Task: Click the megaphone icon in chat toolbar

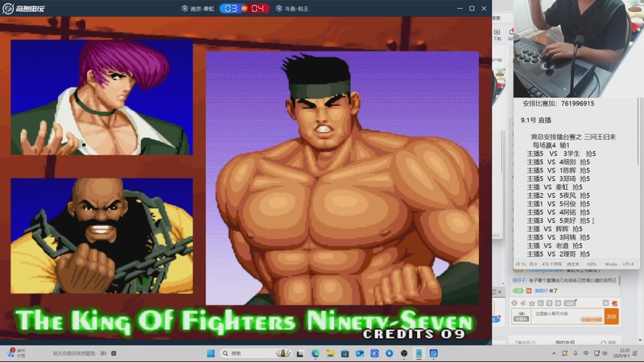Action: click(x=522, y=303)
